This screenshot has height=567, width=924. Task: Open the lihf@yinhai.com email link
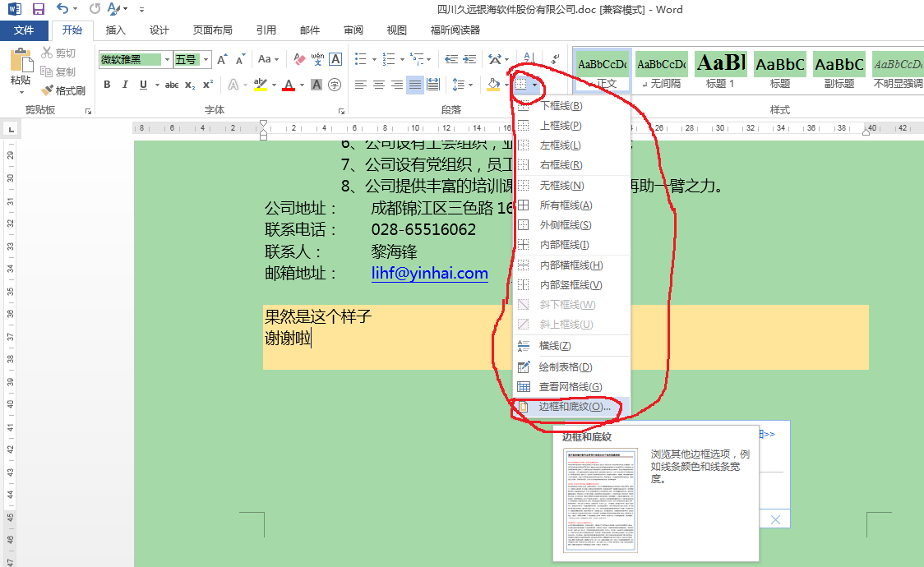tap(429, 274)
